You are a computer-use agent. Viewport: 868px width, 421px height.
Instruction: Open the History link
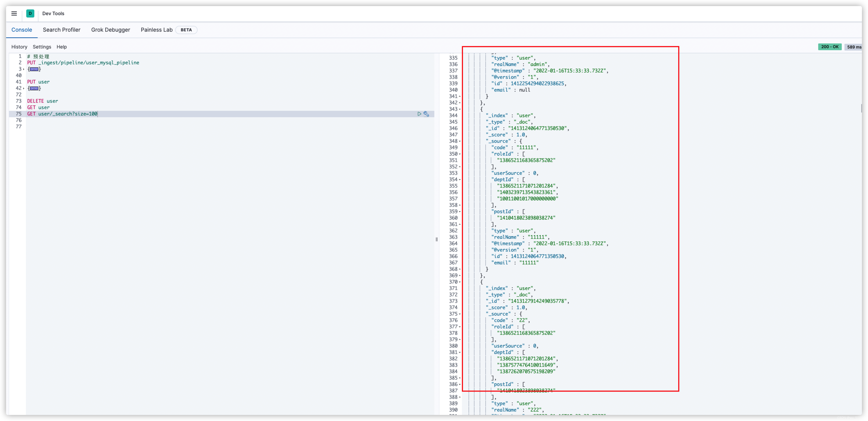coord(19,47)
